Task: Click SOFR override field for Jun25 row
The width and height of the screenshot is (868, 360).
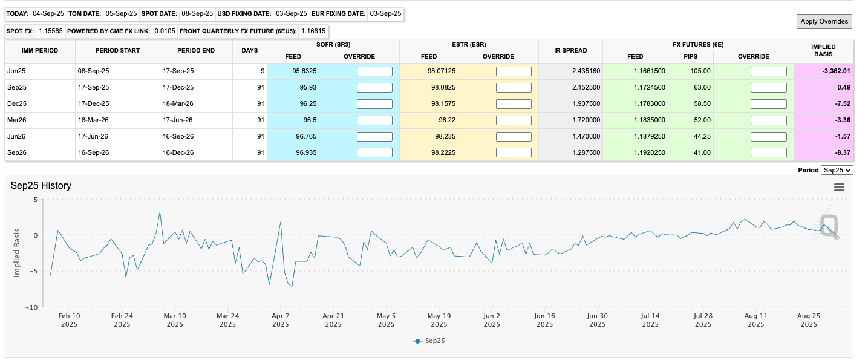Action: click(374, 71)
